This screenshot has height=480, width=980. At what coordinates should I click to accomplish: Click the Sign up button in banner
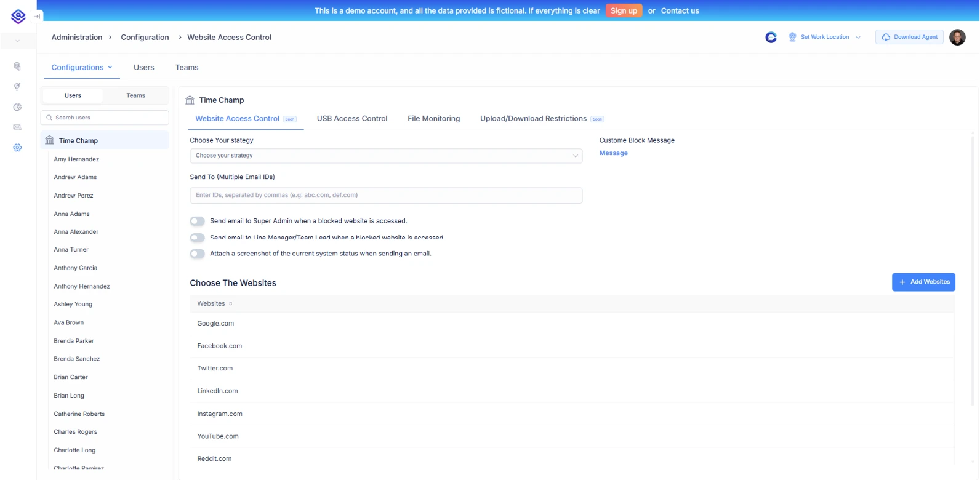click(624, 10)
